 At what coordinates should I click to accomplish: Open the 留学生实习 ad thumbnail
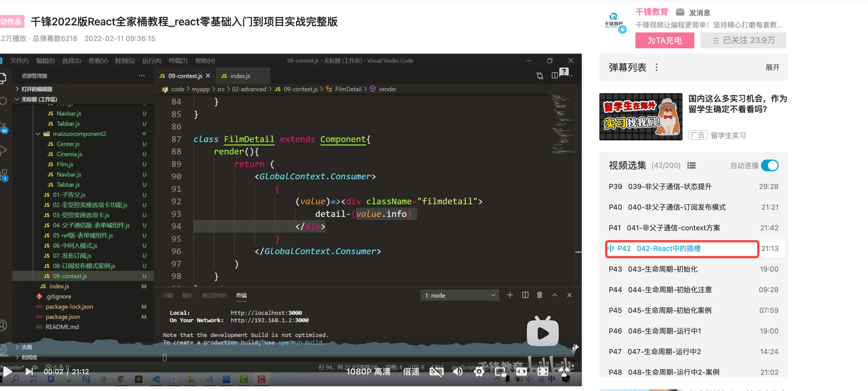point(641,117)
